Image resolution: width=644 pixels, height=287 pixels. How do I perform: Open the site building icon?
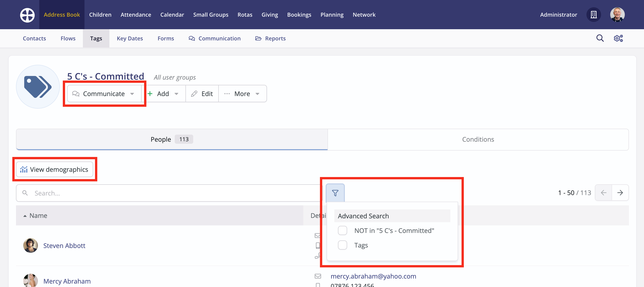(594, 15)
